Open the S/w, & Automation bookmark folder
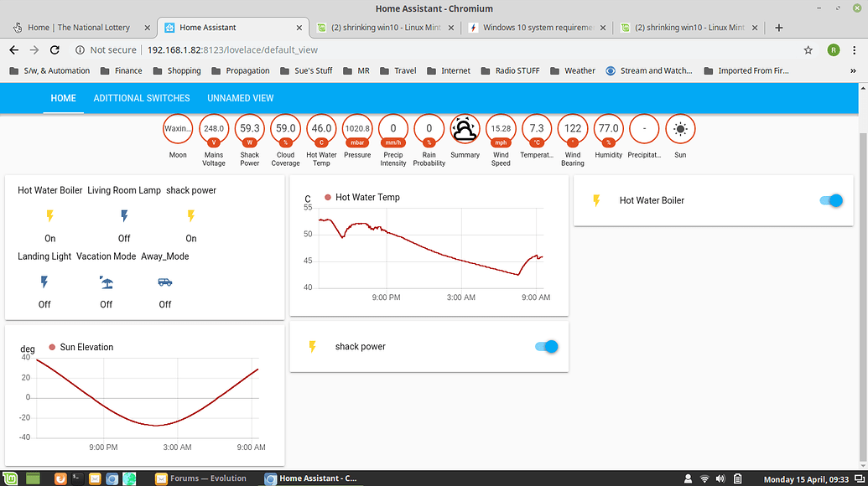This screenshot has height=486, width=868. coord(49,70)
